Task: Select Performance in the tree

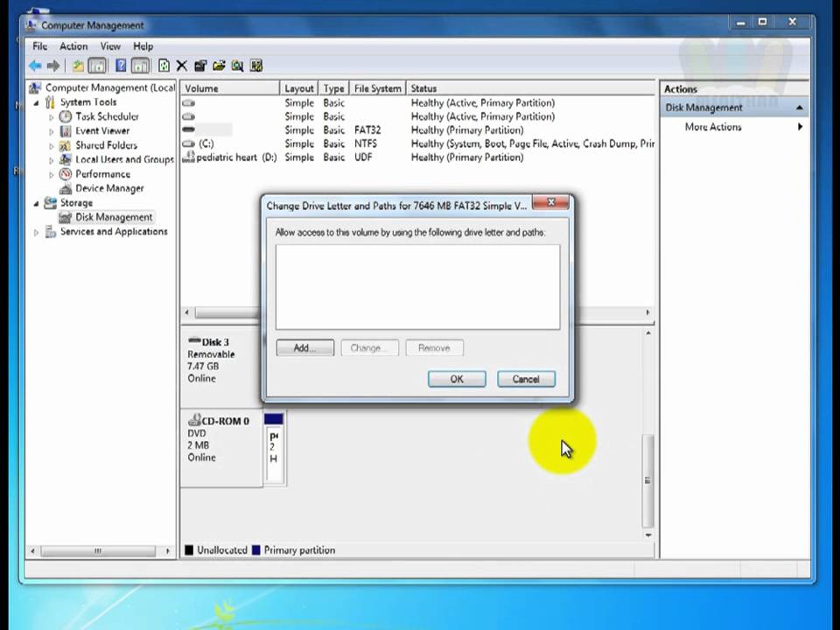Action: click(x=103, y=174)
